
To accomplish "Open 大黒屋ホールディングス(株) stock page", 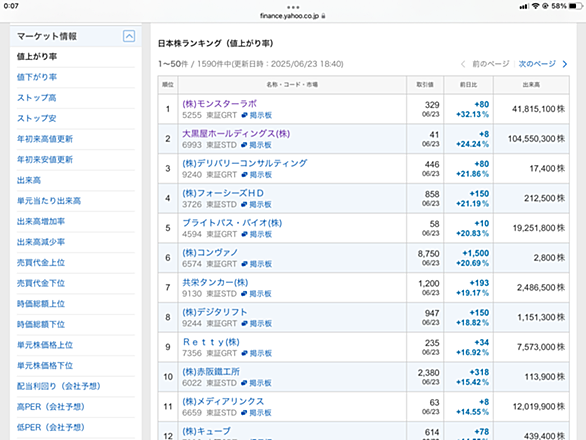I will coord(236,133).
